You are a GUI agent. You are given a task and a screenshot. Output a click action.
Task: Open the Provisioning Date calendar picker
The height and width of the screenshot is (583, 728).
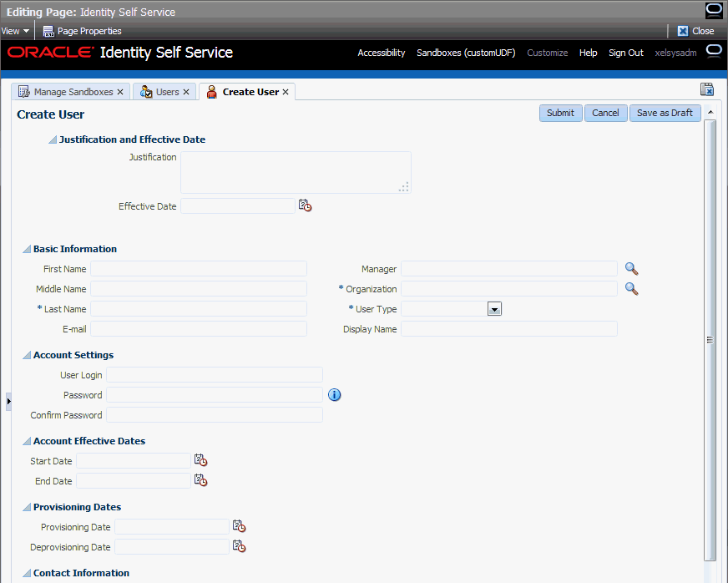click(x=239, y=526)
